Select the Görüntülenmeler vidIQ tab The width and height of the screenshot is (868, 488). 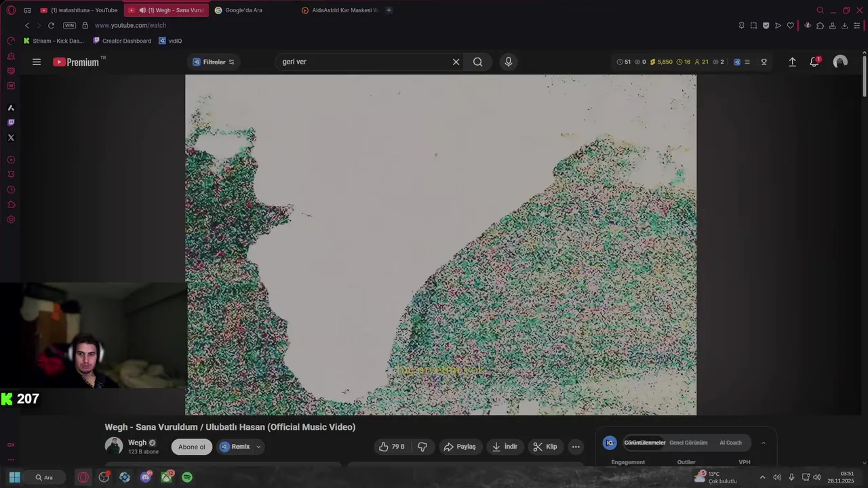(645, 443)
